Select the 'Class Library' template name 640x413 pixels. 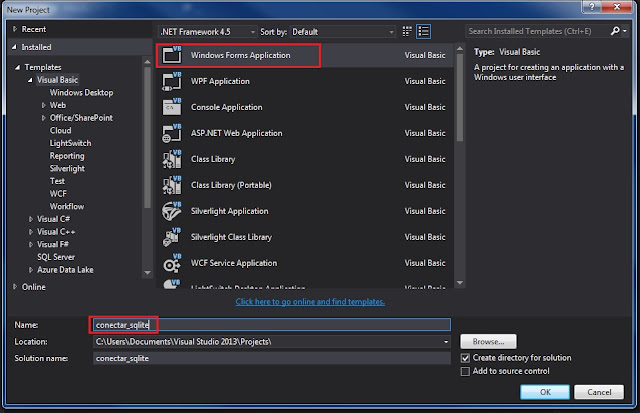[213, 159]
